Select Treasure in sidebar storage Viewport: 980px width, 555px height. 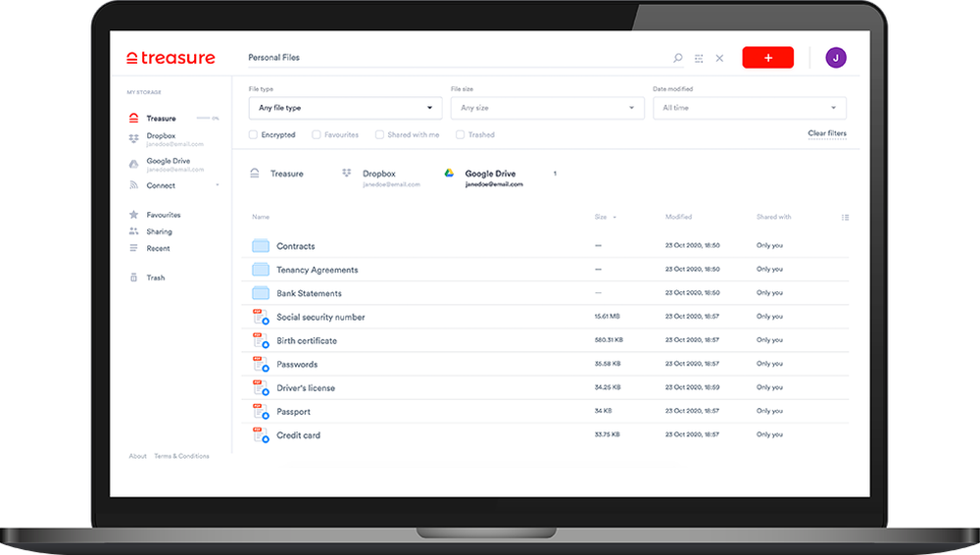click(162, 119)
